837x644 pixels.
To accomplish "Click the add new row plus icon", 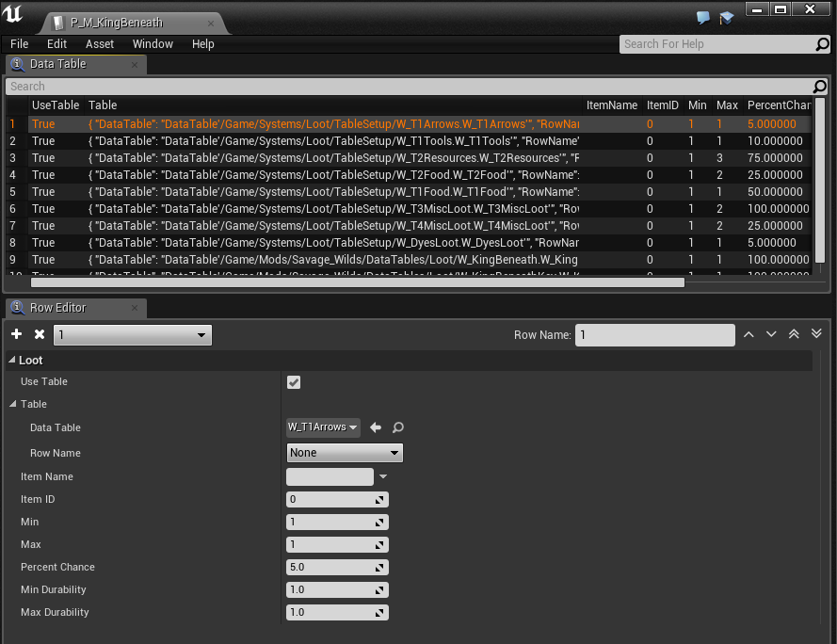I will [17, 334].
